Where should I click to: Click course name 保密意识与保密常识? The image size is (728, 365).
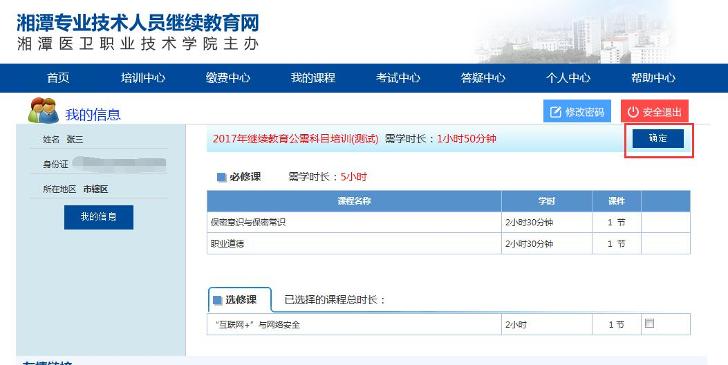pyautogui.click(x=248, y=222)
